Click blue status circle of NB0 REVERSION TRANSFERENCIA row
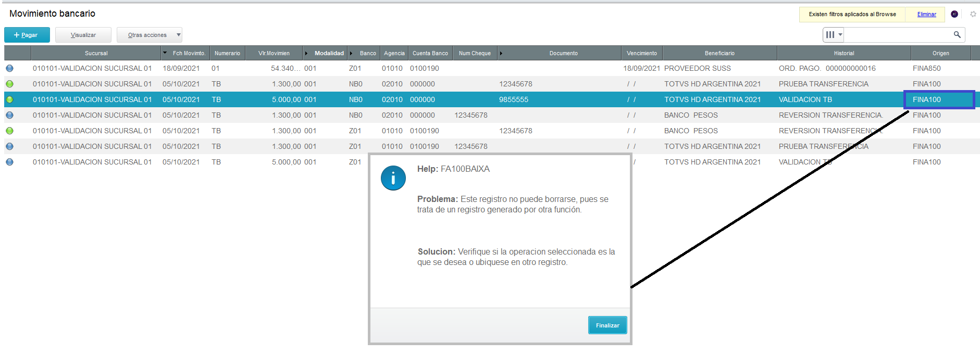Viewport: 980px width, 354px height. coord(9,115)
